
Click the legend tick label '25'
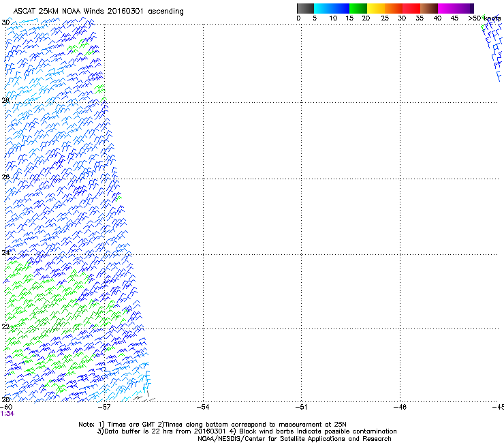coord(385,18)
